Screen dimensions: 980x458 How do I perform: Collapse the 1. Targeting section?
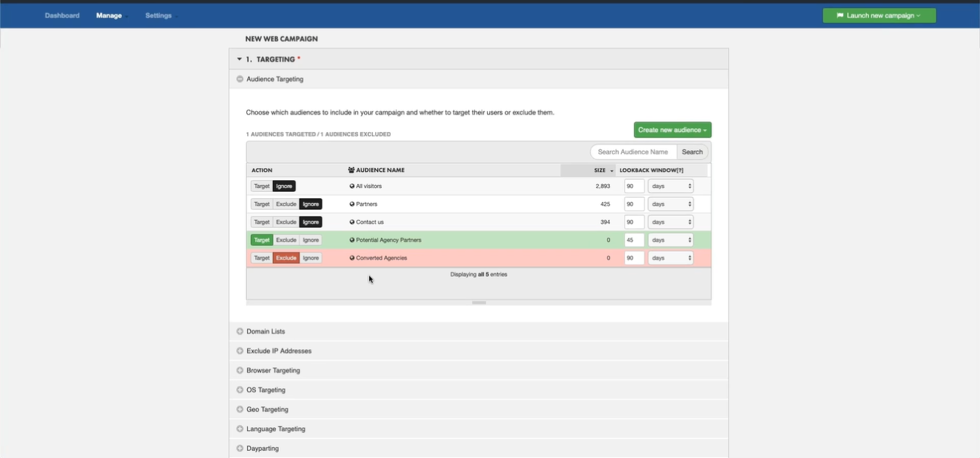(239, 59)
